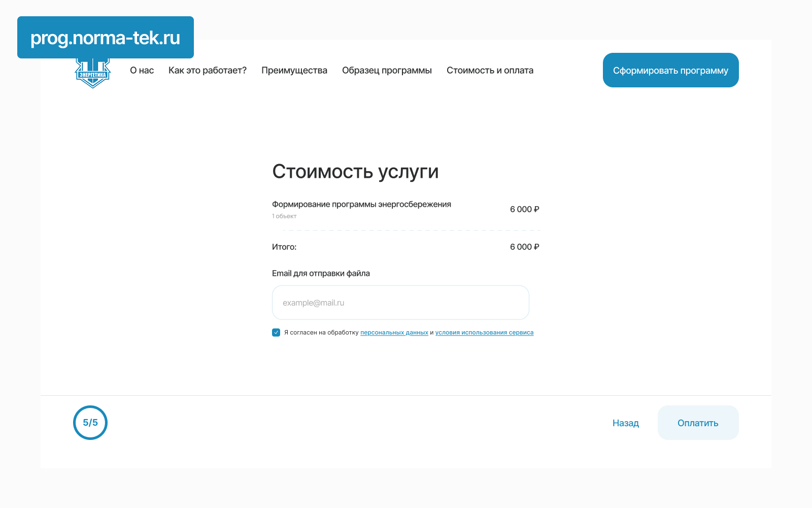Select the Формирование программы энергосбережения line item
812x508 pixels.
tap(361, 204)
